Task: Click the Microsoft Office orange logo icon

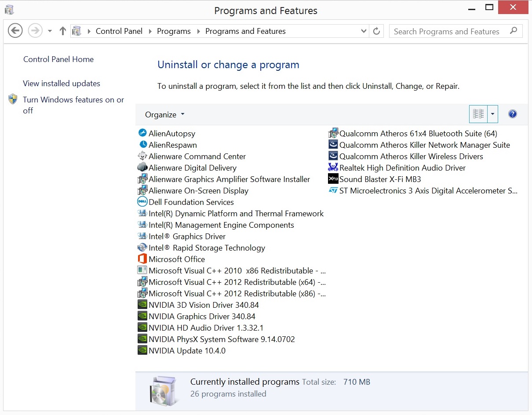Action: click(x=142, y=259)
